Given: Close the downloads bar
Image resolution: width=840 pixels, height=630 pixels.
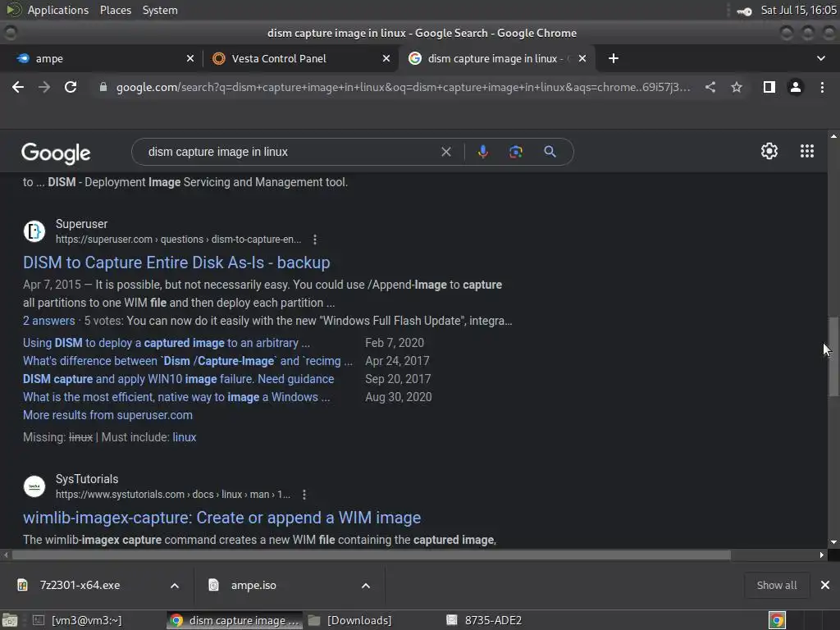Looking at the screenshot, I should pos(825,586).
